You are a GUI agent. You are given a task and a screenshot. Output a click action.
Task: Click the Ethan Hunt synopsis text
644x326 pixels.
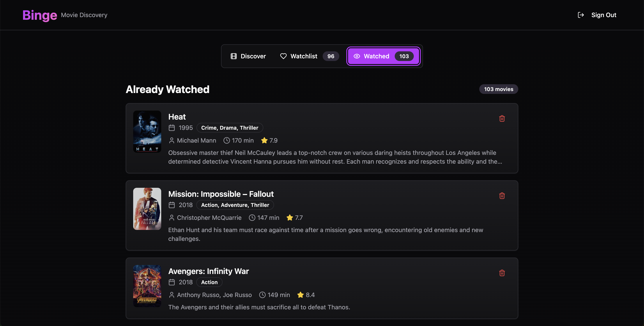coord(326,234)
